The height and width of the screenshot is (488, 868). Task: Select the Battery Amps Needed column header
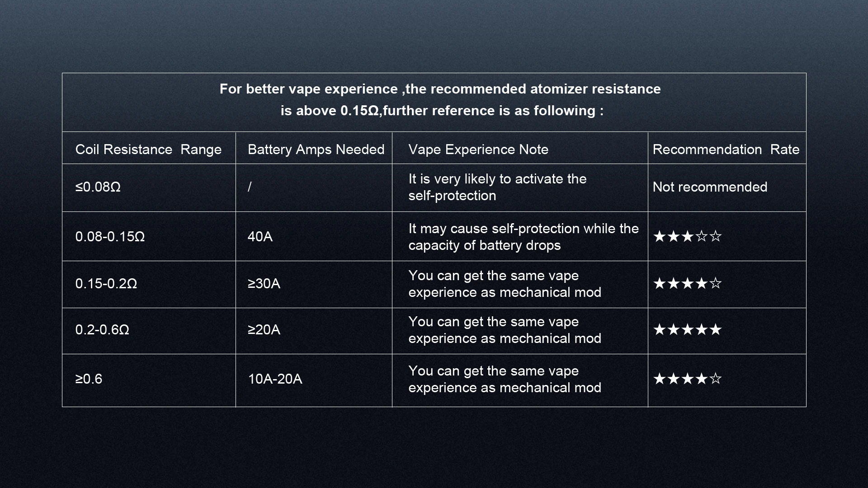pos(316,150)
